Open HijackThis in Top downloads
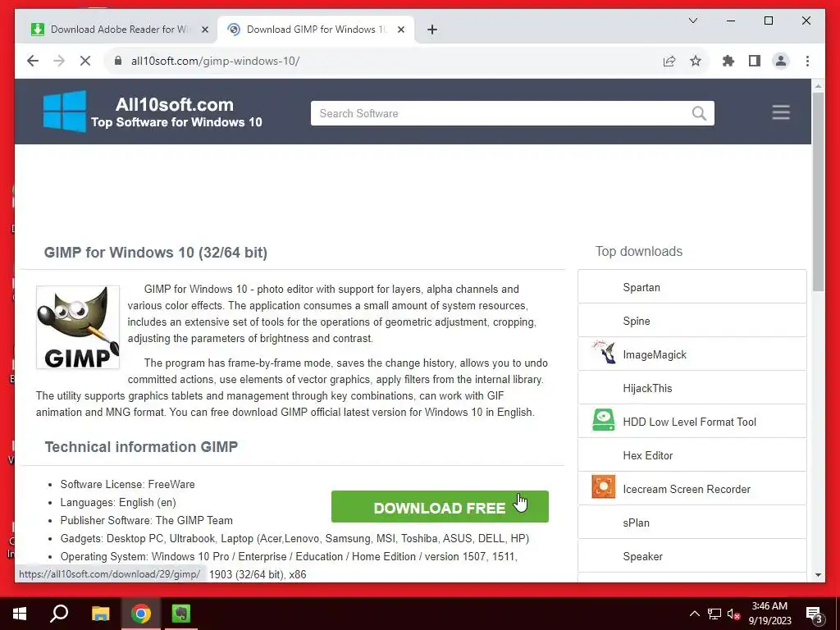The image size is (840, 630). [x=647, y=388]
